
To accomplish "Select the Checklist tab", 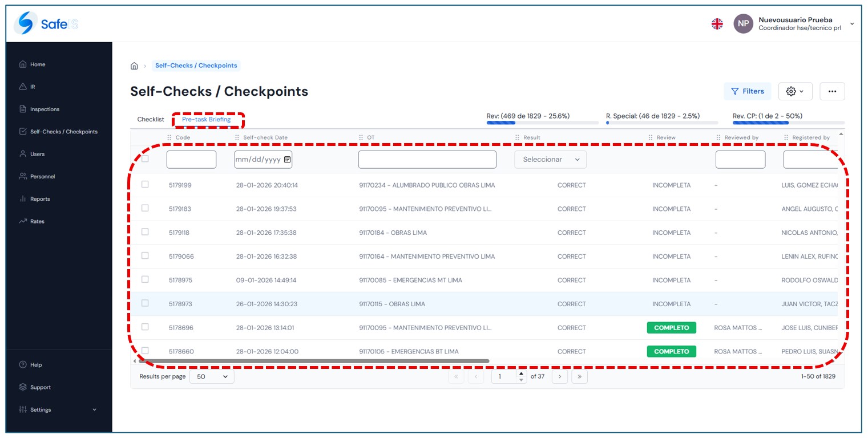I will point(151,120).
